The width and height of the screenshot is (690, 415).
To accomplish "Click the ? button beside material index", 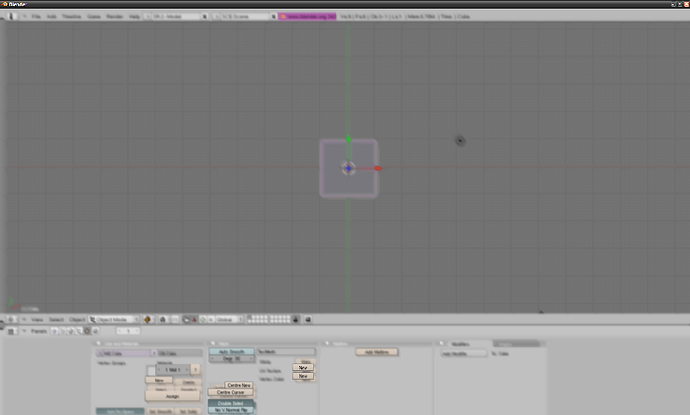I will (x=195, y=370).
